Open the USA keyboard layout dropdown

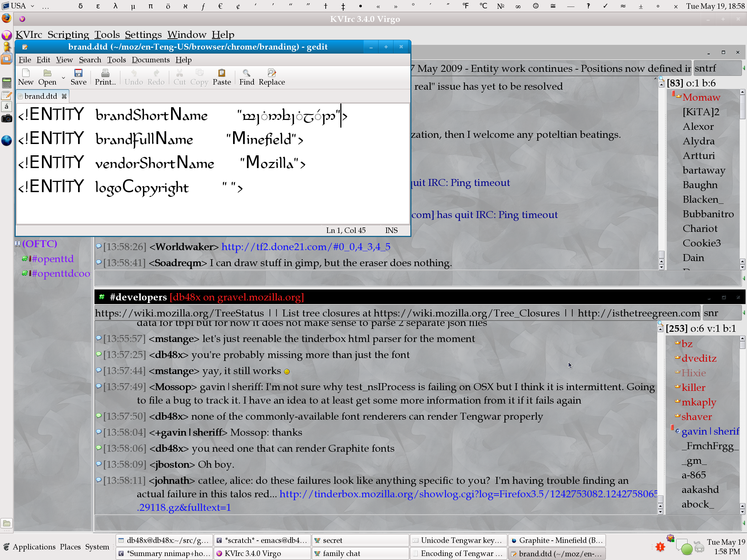click(19, 6)
